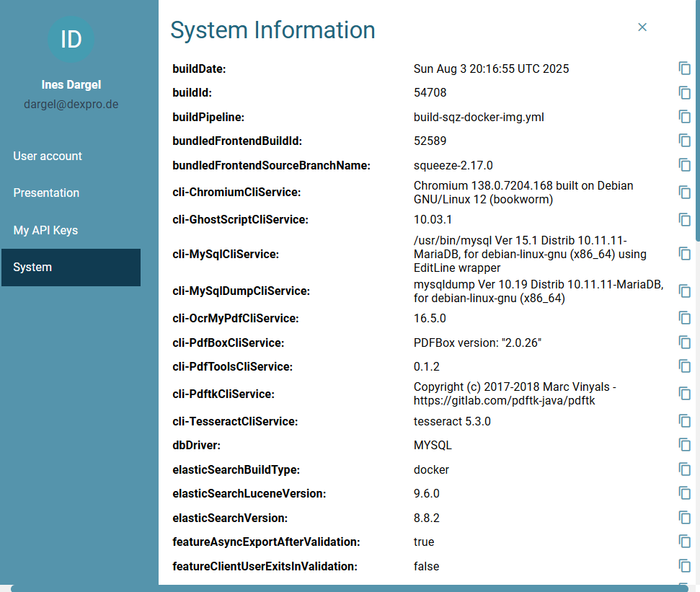
Task: Copy the buildId value
Action: 684,92
